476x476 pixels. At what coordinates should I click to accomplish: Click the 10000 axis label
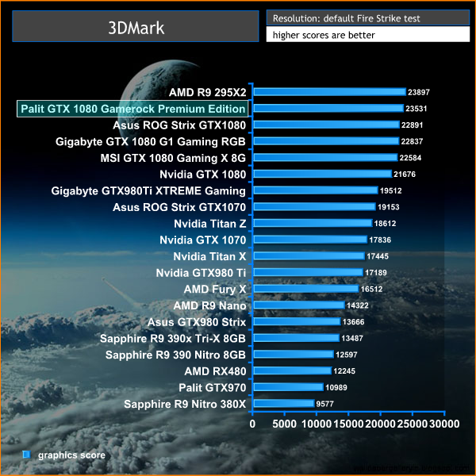[x=317, y=424]
